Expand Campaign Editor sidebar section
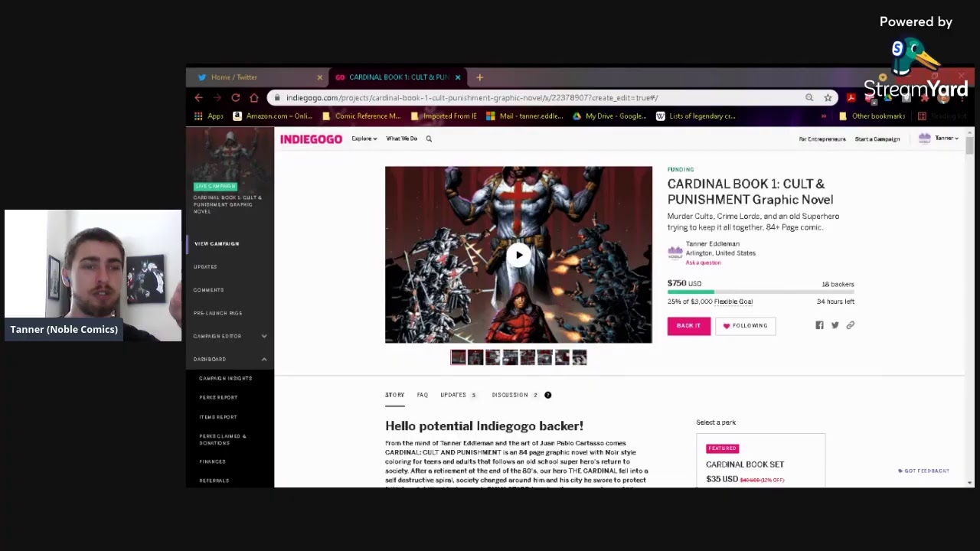Viewport: 980px width, 551px height. click(x=263, y=336)
